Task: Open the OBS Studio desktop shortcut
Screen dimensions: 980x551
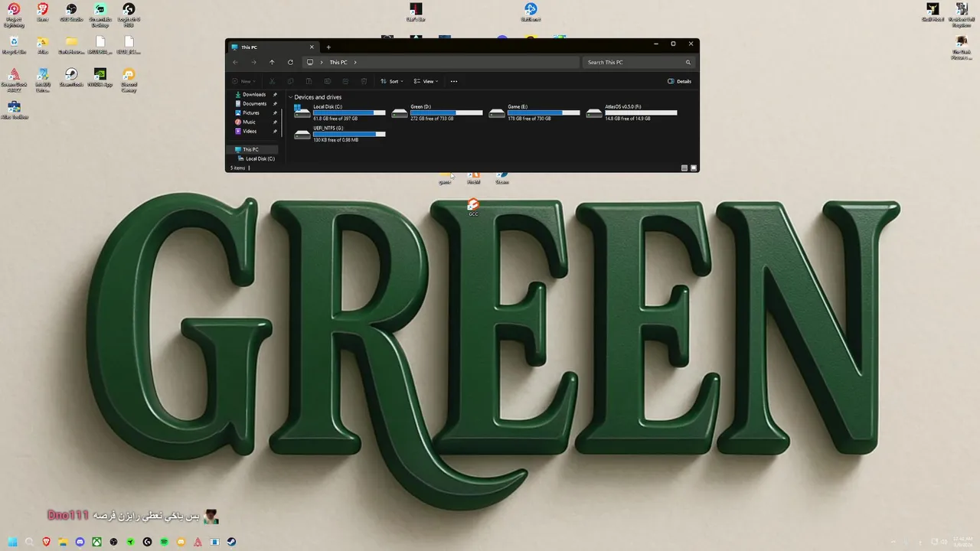Action: (x=71, y=14)
